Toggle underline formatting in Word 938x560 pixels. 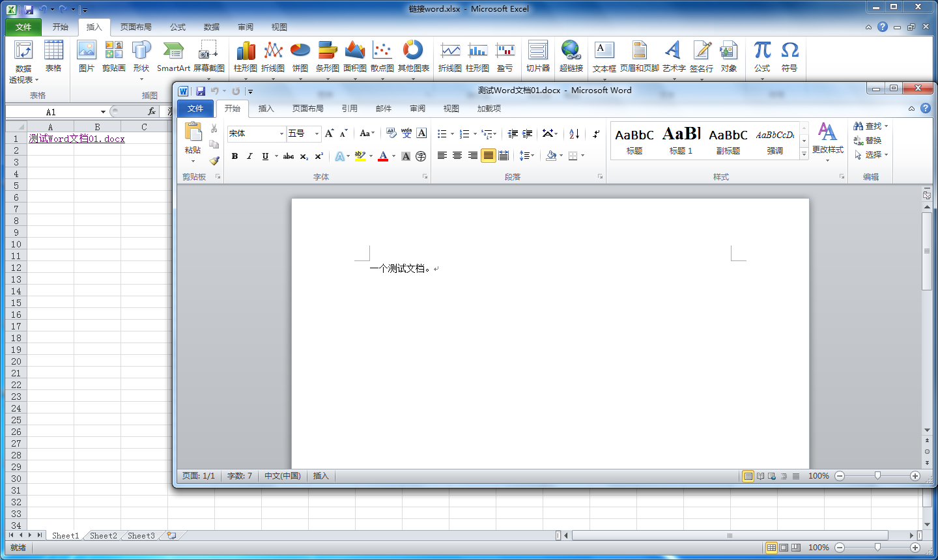[265, 156]
